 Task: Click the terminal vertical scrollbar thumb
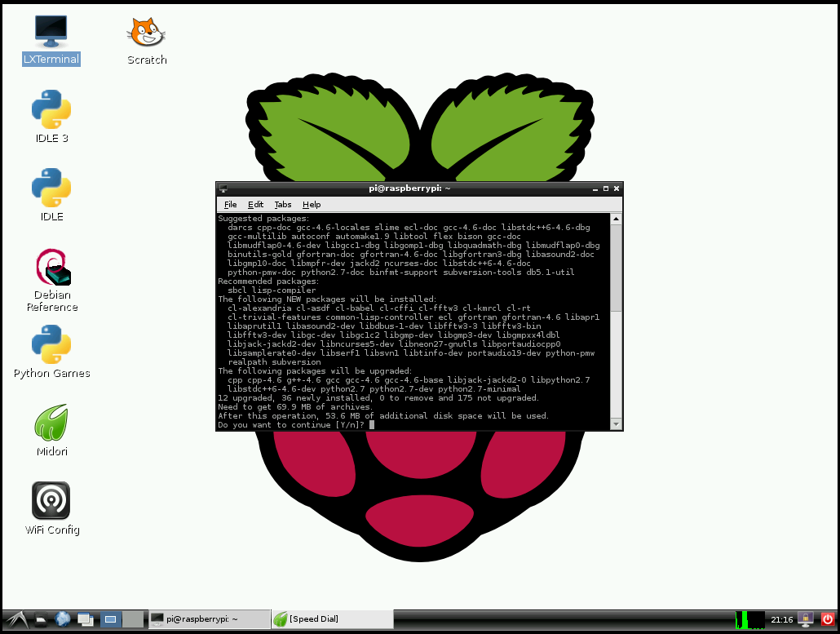[616, 268]
